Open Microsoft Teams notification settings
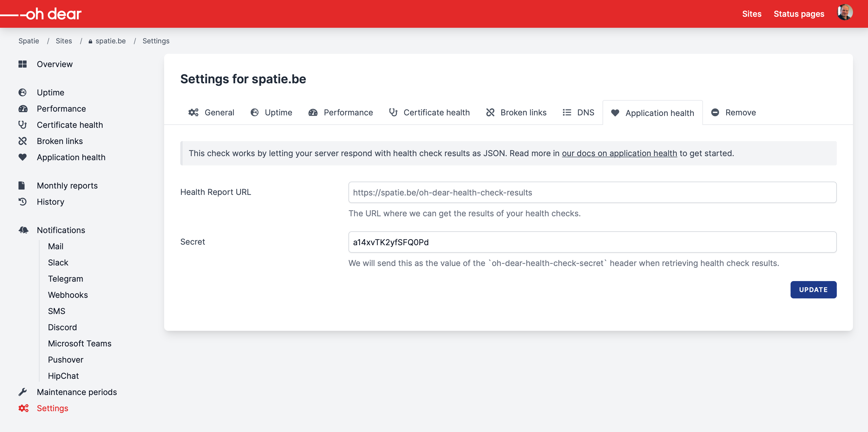This screenshot has height=432, width=868. click(79, 343)
